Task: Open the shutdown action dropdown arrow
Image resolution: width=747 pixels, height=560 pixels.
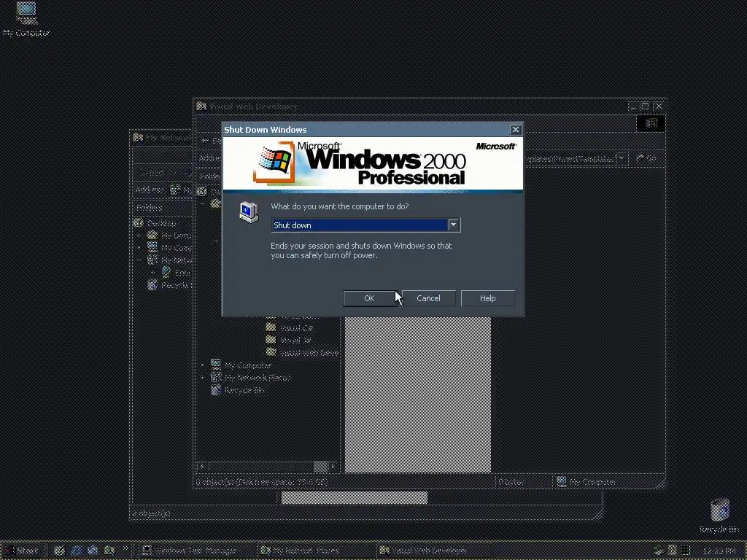Action: [x=454, y=225]
